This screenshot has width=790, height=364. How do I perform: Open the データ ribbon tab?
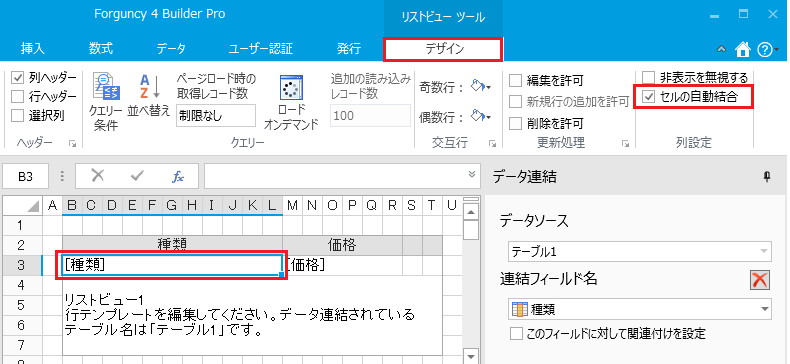(x=171, y=49)
